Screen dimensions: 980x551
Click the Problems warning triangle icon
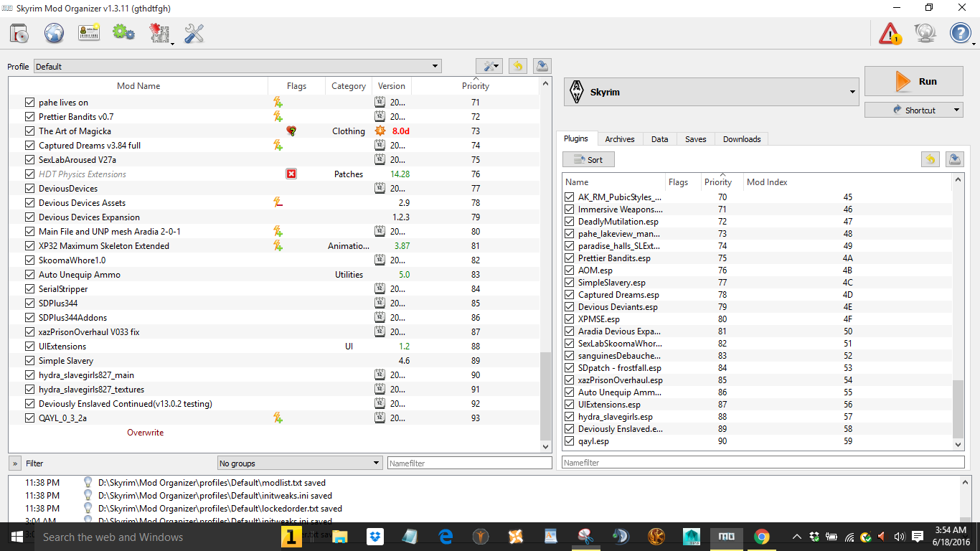[890, 33]
